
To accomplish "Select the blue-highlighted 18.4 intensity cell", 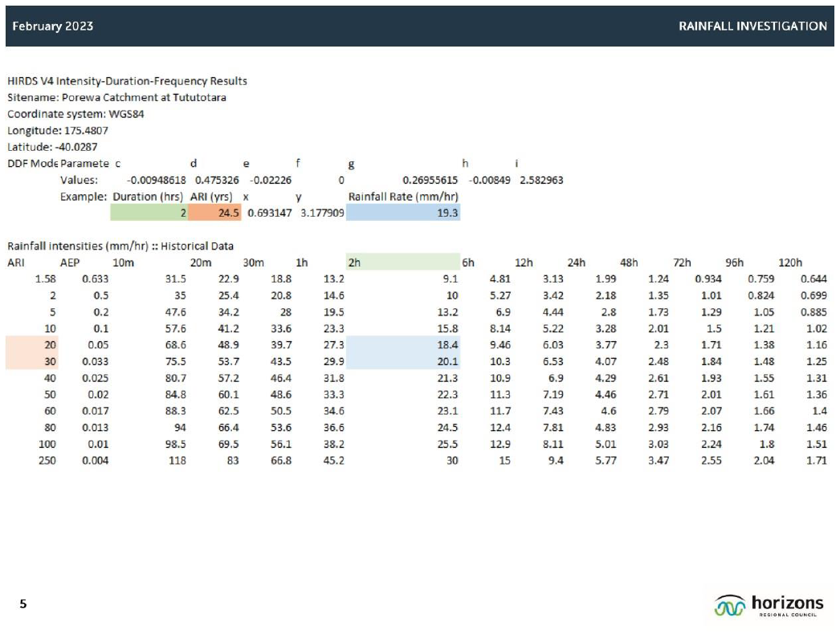I will pyautogui.click(x=402, y=344).
